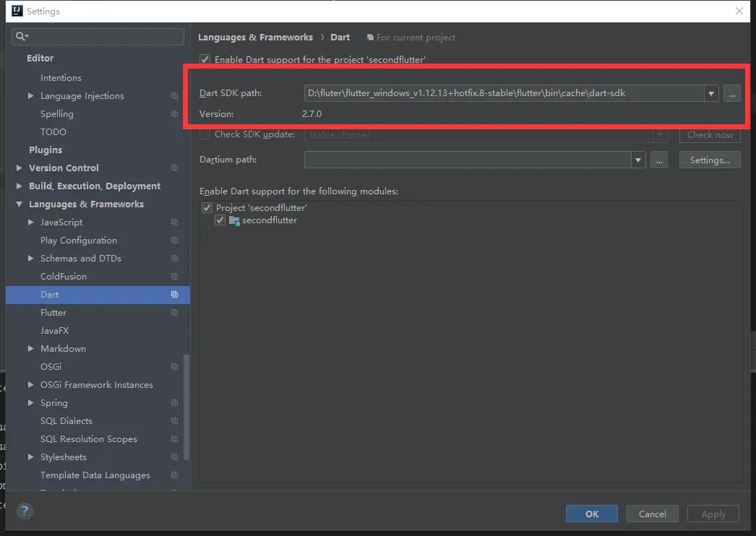Viewport: 756px width, 536px height.
Task: Expand the Spring node
Action: click(30, 403)
